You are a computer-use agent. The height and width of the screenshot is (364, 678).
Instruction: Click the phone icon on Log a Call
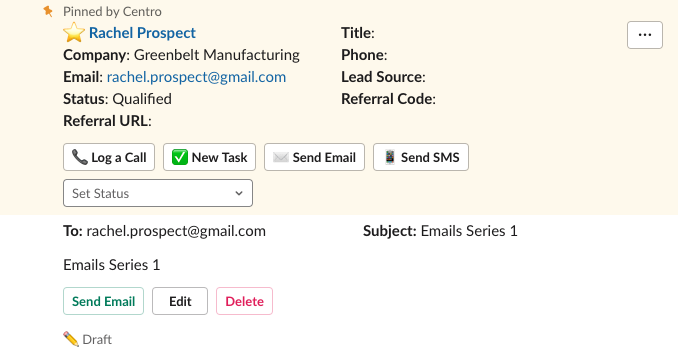[80, 157]
